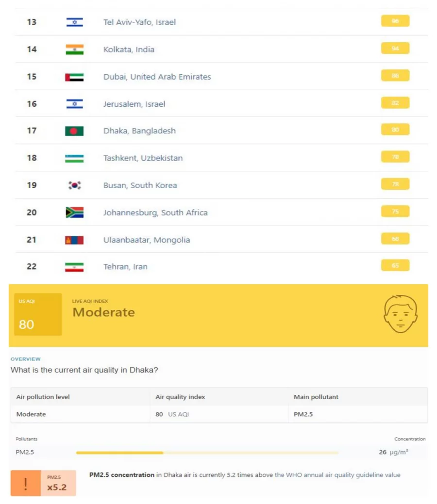Select the South Korea flag beside Busan
Screen dimensions: 437x504
pos(74,185)
